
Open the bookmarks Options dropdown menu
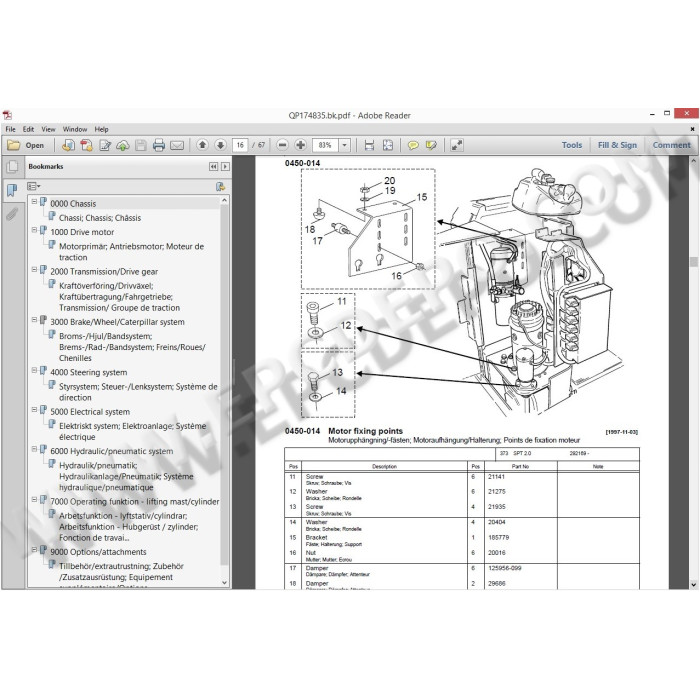33,186
